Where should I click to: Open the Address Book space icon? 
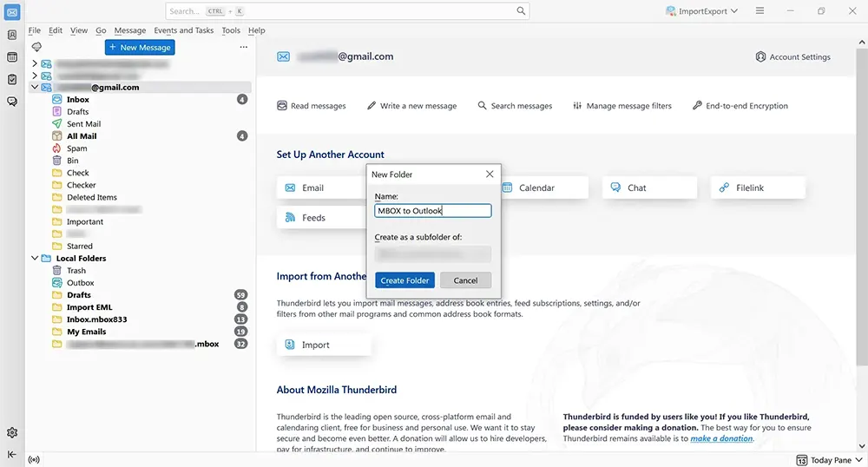point(12,35)
